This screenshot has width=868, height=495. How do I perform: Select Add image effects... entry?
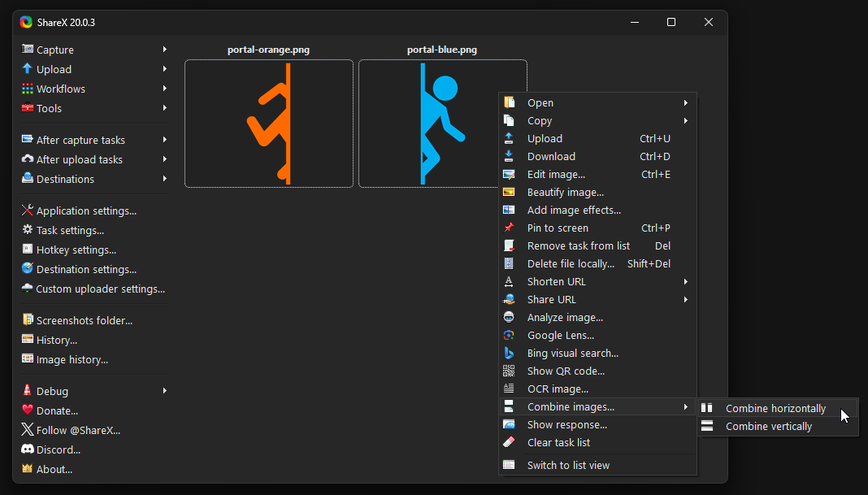(598, 210)
